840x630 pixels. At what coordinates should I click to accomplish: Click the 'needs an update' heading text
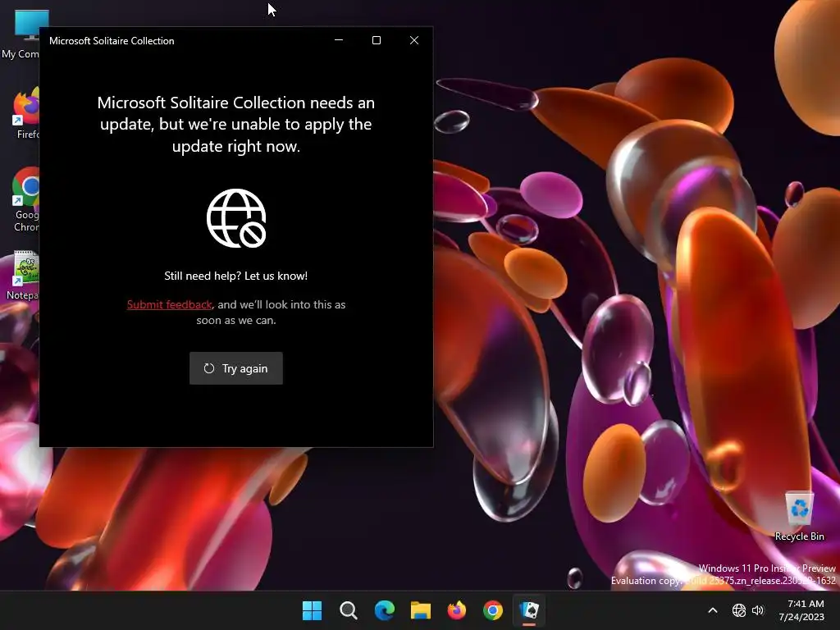[x=235, y=125]
